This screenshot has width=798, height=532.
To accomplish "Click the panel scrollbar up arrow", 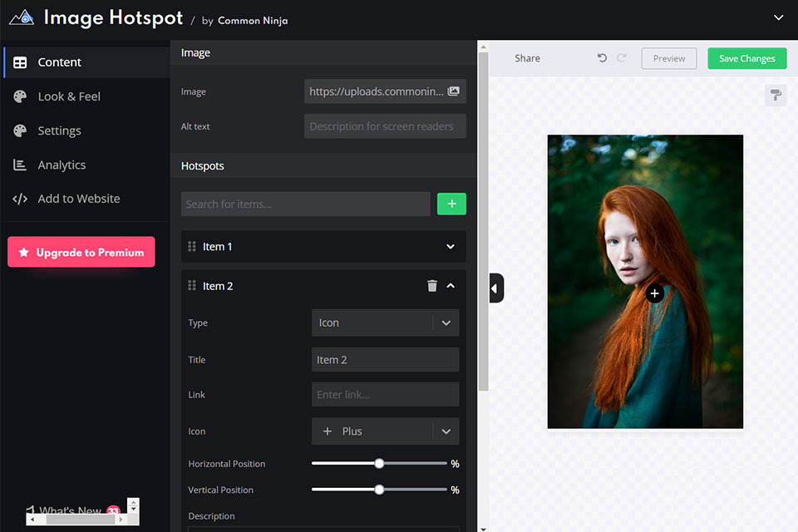I will point(483,47).
